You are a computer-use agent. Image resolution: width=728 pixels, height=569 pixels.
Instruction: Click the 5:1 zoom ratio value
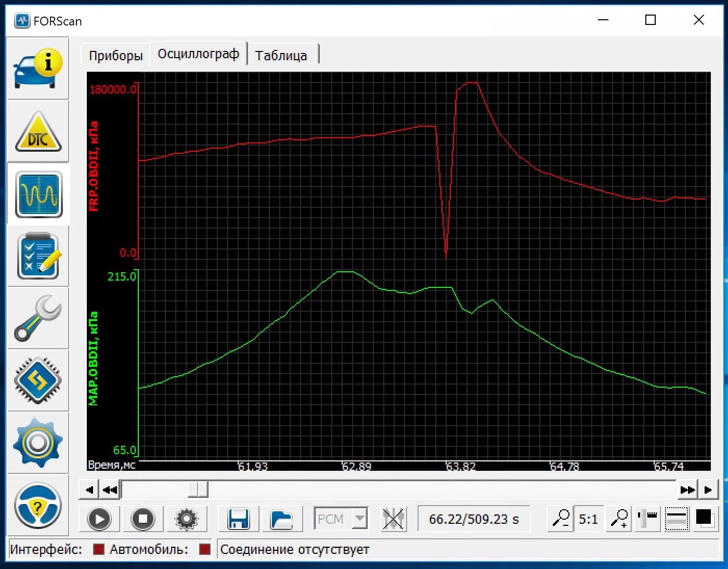point(589,519)
